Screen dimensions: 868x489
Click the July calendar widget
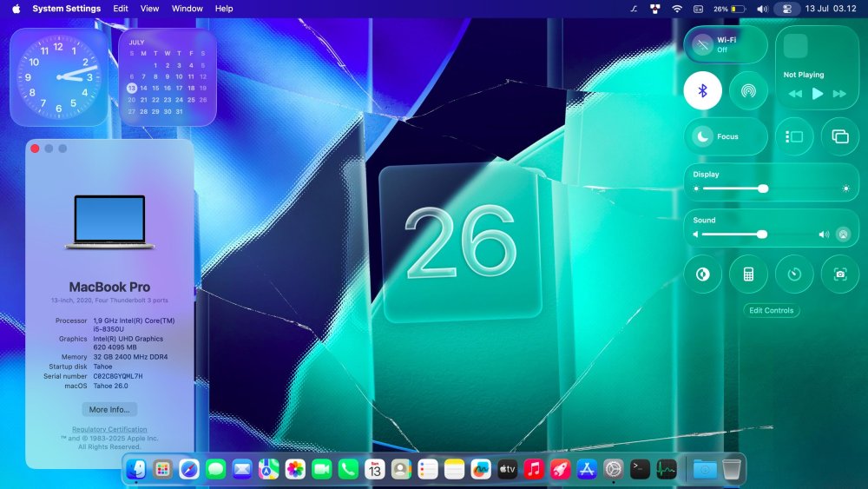click(168, 77)
